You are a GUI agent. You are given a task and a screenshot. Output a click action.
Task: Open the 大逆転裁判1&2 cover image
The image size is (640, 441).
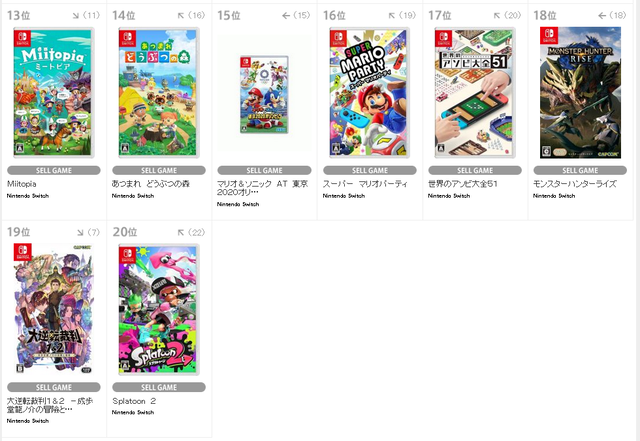53,309
